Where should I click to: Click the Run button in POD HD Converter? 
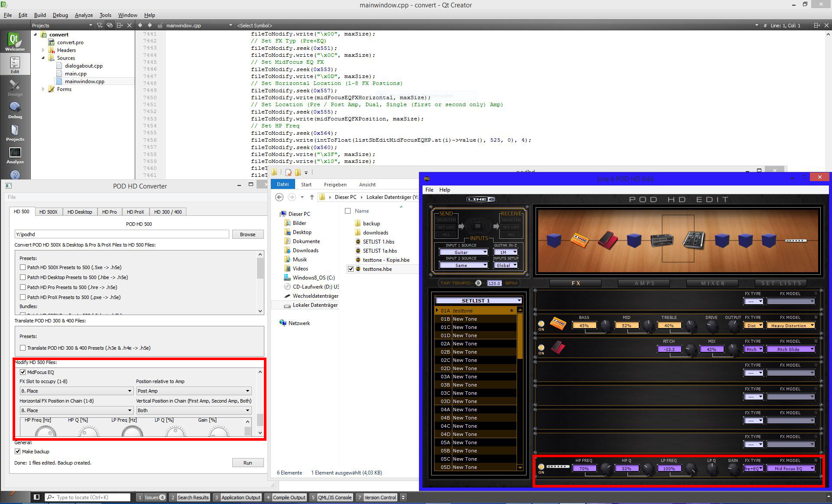point(247,463)
